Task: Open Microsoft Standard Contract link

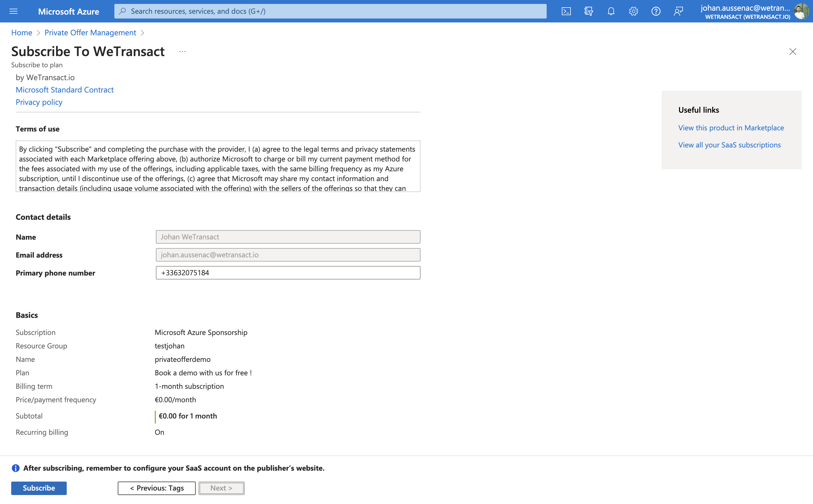Action: click(65, 90)
